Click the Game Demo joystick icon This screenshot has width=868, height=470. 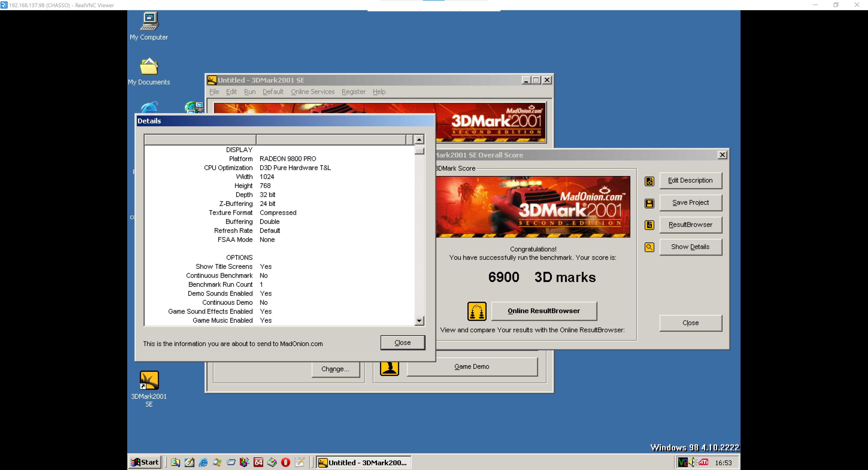389,367
